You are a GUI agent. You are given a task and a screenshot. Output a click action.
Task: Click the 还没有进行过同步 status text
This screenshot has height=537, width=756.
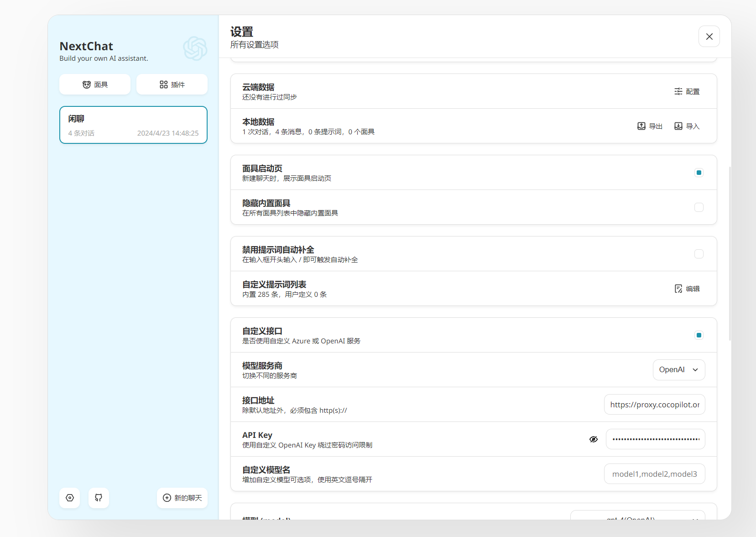269,97
